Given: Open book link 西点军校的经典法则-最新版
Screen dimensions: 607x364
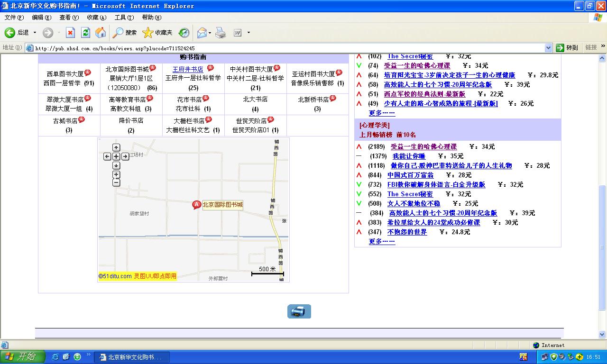Looking at the screenshot, I should pos(424,94).
